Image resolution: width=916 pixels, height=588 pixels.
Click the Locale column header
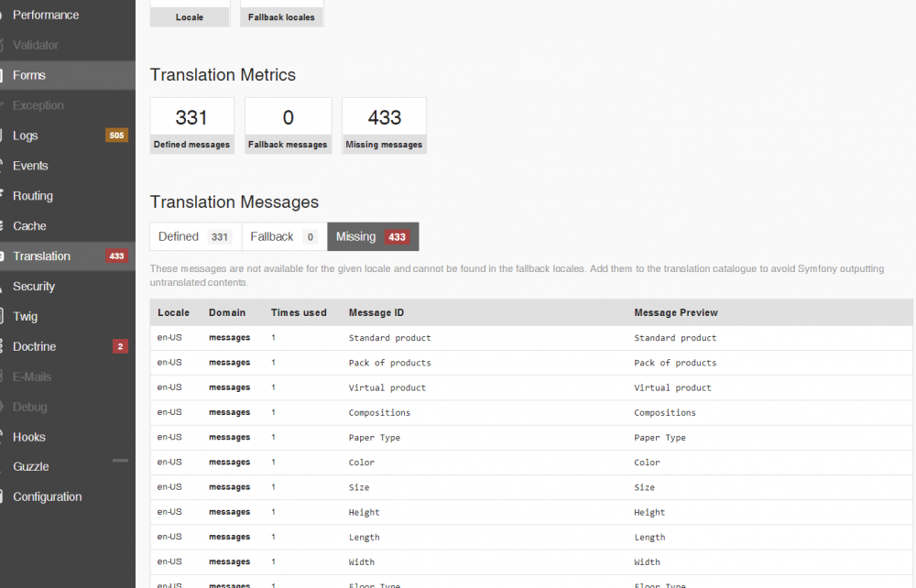point(173,313)
